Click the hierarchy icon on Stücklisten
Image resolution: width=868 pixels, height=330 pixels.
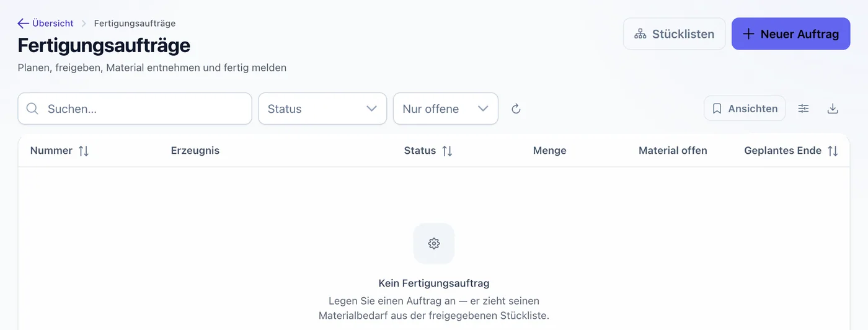[x=640, y=34]
